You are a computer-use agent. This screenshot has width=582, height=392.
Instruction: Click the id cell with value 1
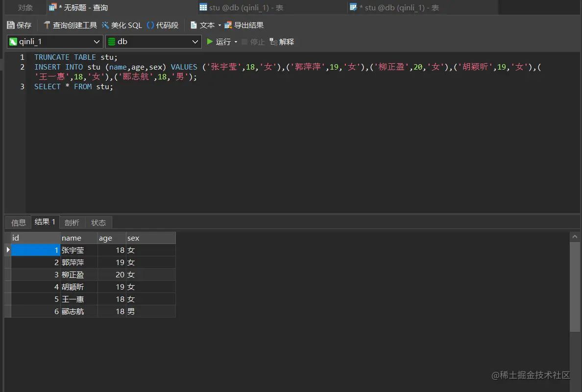36,250
